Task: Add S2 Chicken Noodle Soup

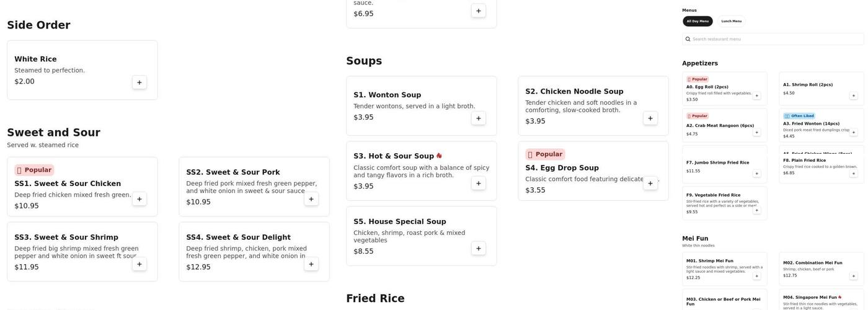Action: [x=650, y=118]
